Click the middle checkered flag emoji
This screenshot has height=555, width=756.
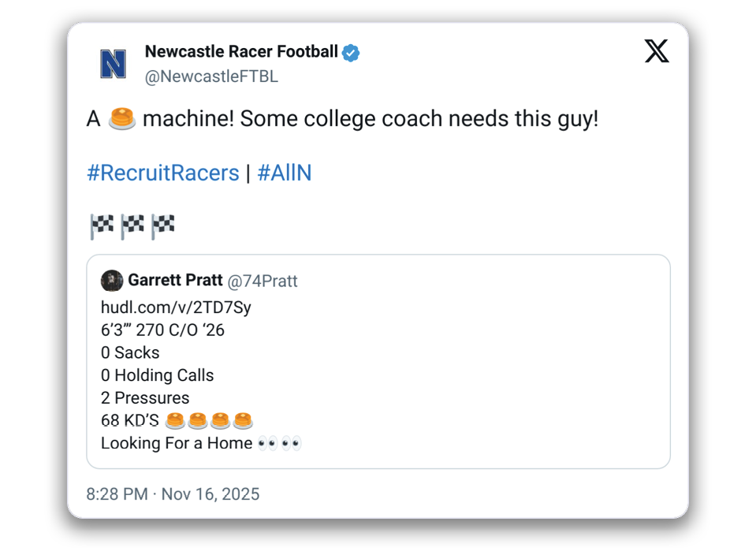click(x=132, y=226)
